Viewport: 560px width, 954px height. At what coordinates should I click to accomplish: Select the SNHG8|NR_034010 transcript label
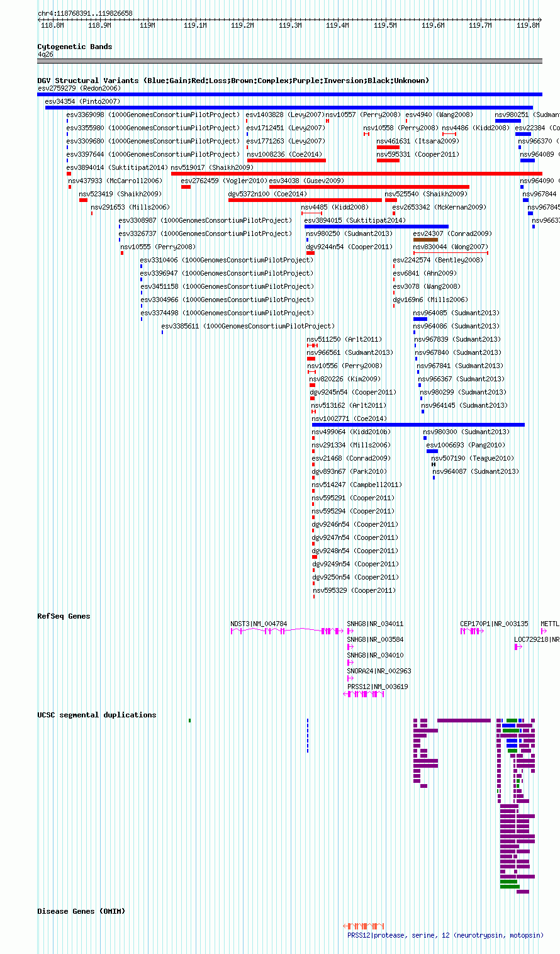376,655
